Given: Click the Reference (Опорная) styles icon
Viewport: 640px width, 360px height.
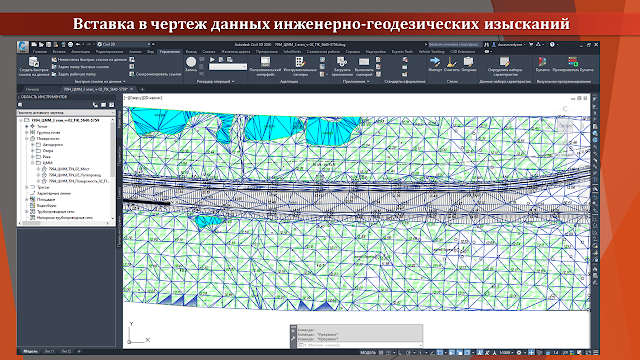Looking at the screenshot, I should point(468,62).
